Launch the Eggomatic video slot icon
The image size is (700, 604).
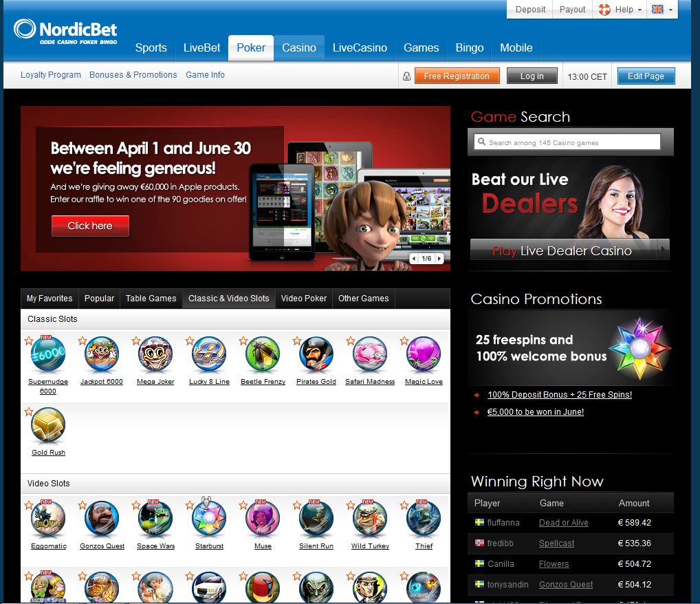[48, 519]
